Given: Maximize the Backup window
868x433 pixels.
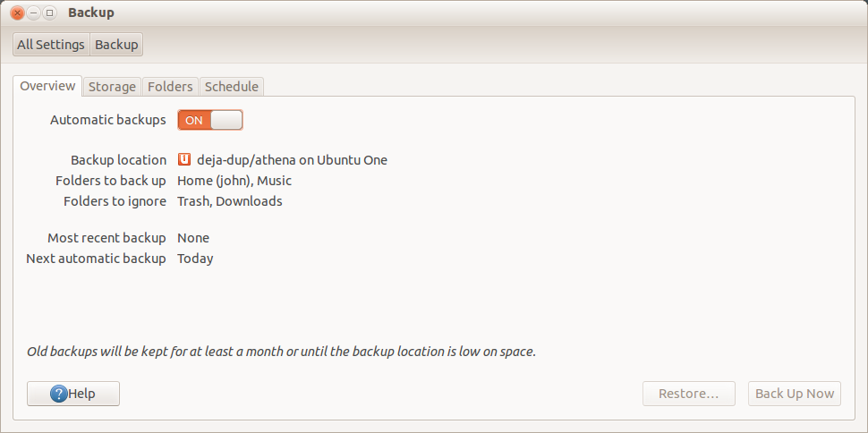Looking at the screenshot, I should 49,13.
